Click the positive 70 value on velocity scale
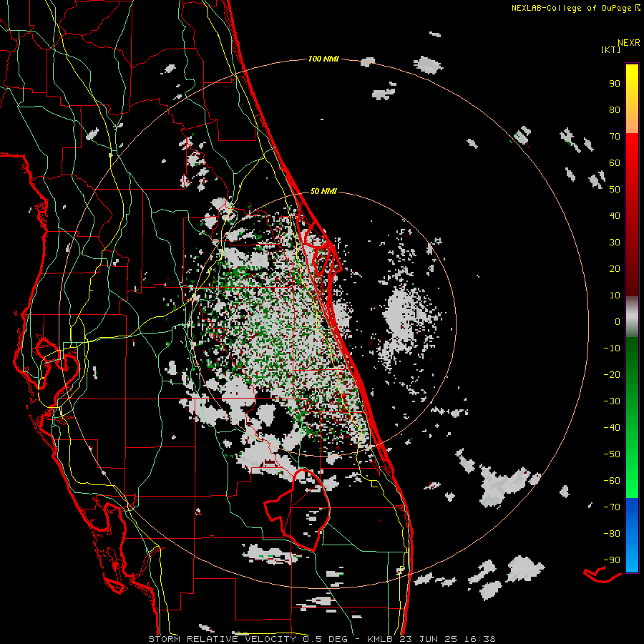Screen dimensions: 644x644 [615, 137]
